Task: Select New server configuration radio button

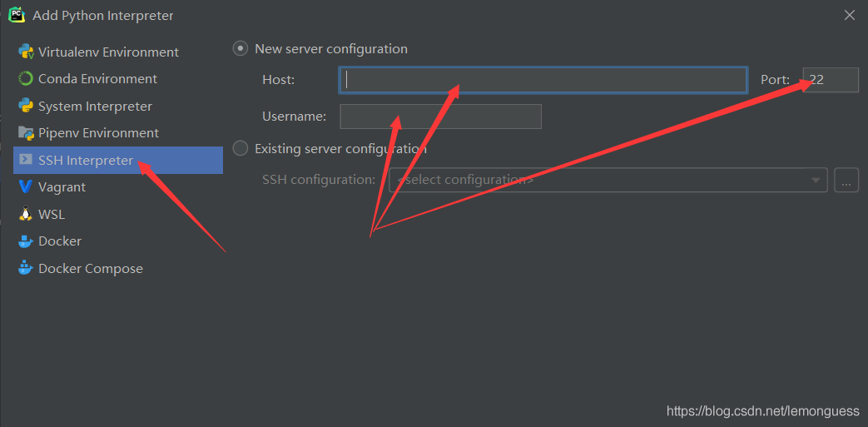Action: [241, 49]
